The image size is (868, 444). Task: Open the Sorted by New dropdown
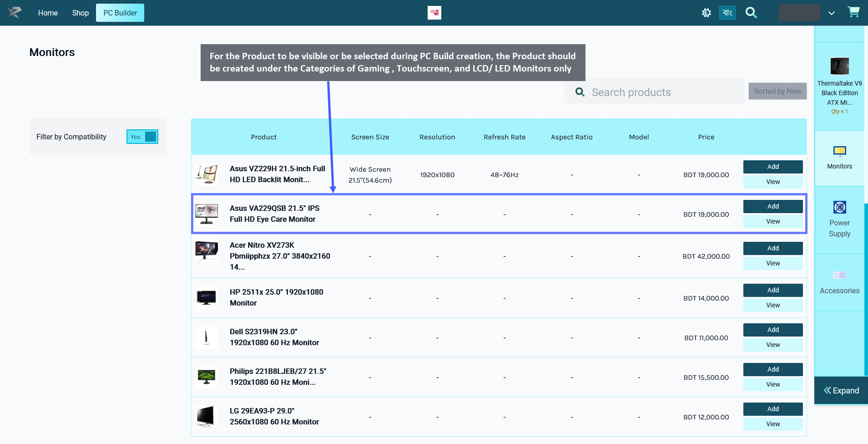coord(777,91)
